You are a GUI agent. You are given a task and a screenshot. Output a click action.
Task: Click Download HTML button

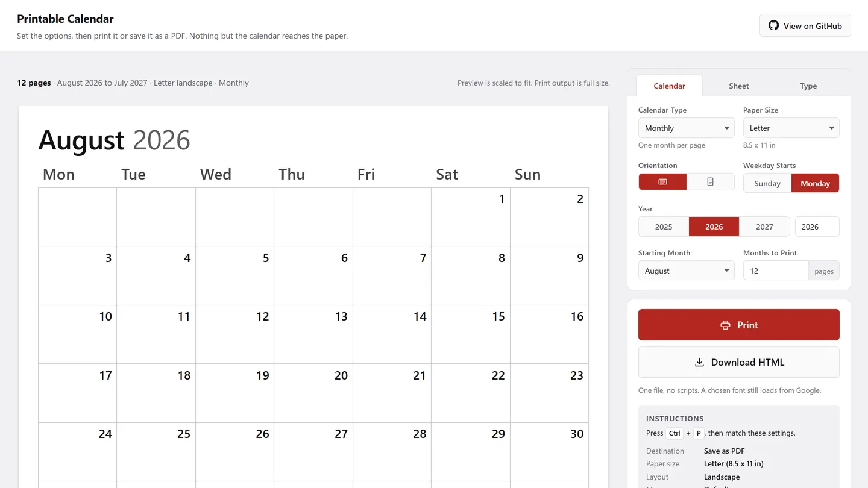coord(739,362)
